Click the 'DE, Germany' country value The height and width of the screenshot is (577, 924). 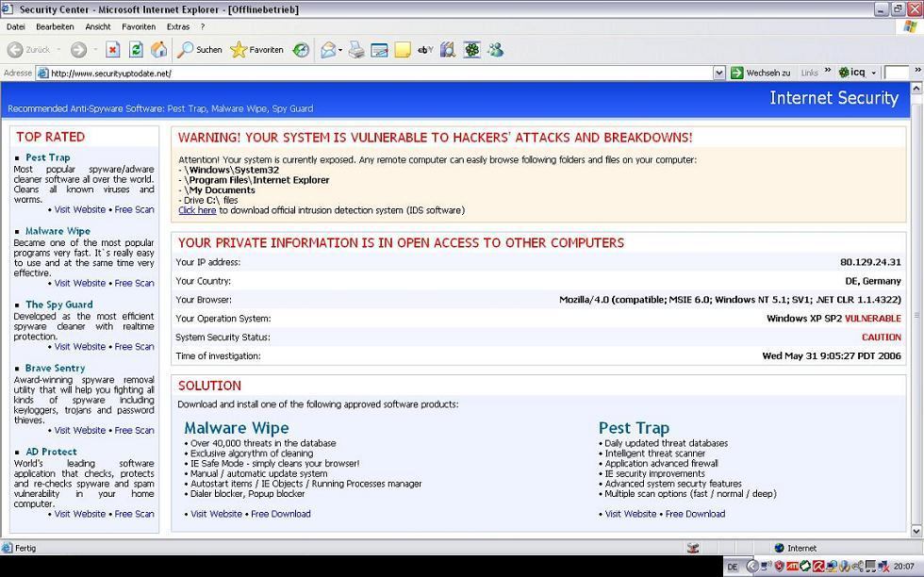873,281
